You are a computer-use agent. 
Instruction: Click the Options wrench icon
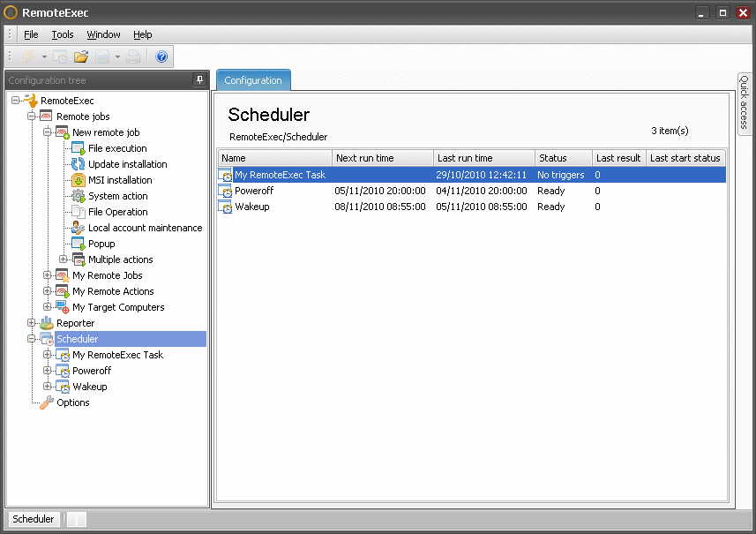[x=46, y=402]
